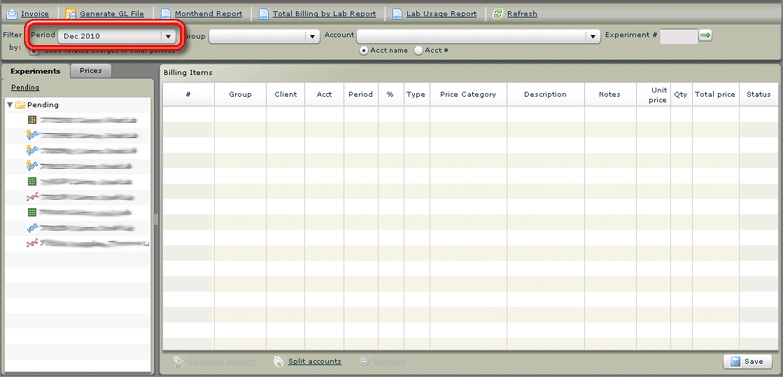Switch to the Experiments tab
The width and height of the screenshot is (783, 377).
point(35,71)
